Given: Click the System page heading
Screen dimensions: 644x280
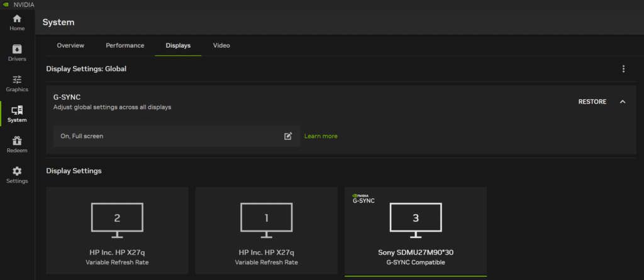Looking at the screenshot, I should (x=58, y=22).
